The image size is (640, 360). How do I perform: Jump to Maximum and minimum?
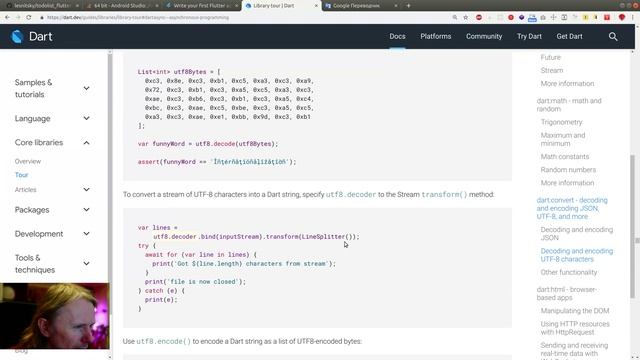click(x=563, y=139)
